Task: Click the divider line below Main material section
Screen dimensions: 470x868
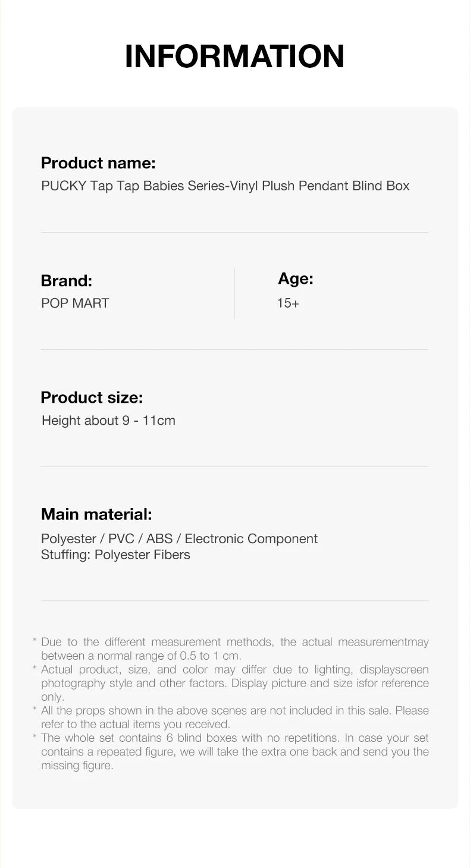Action: 234,601
